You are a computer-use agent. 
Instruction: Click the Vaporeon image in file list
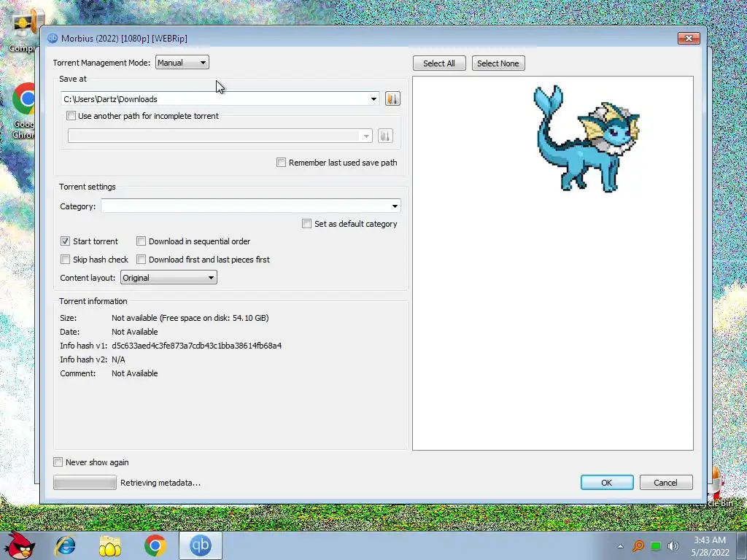point(586,139)
